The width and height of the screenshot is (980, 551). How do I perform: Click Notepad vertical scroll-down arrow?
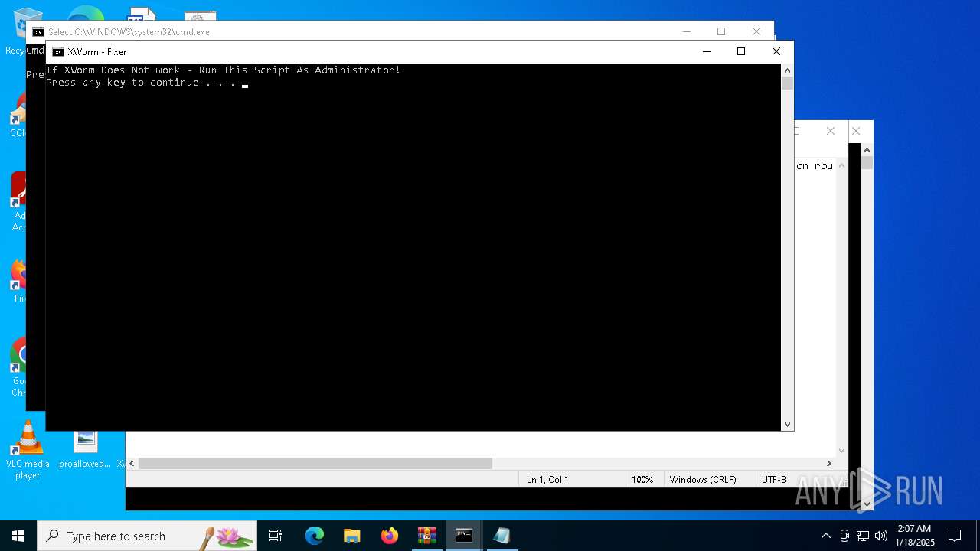point(841,451)
